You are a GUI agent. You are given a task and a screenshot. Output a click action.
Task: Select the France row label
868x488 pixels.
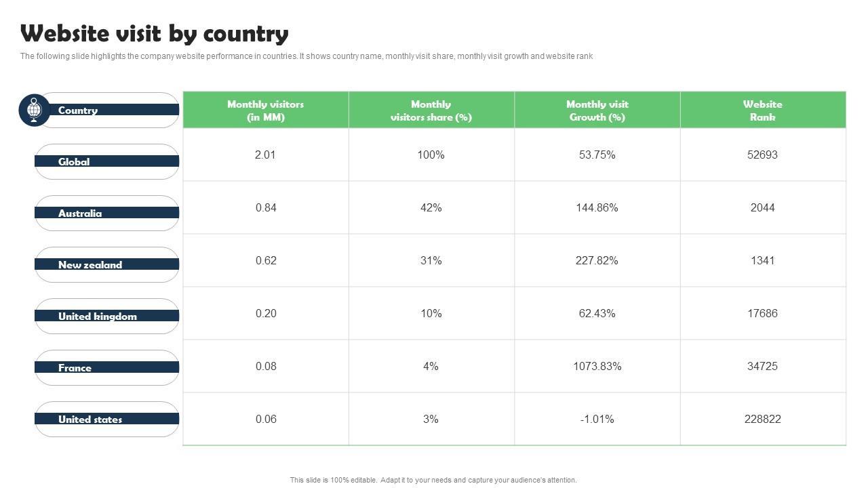(75, 368)
